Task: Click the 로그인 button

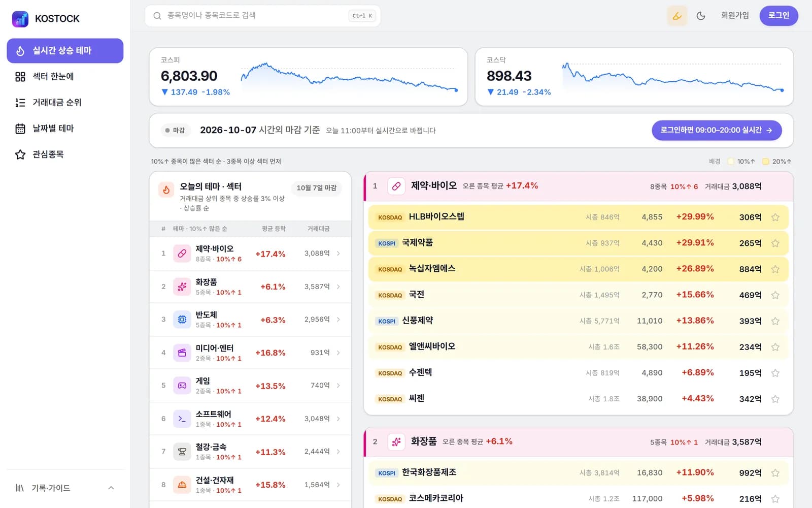Action: click(x=779, y=16)
